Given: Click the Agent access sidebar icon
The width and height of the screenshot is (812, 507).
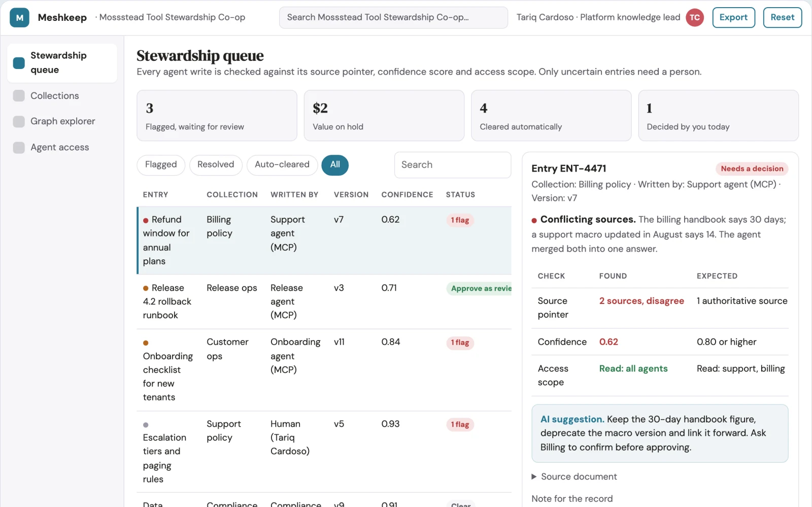Looking at the screenshot, I should tap(19, 147).
